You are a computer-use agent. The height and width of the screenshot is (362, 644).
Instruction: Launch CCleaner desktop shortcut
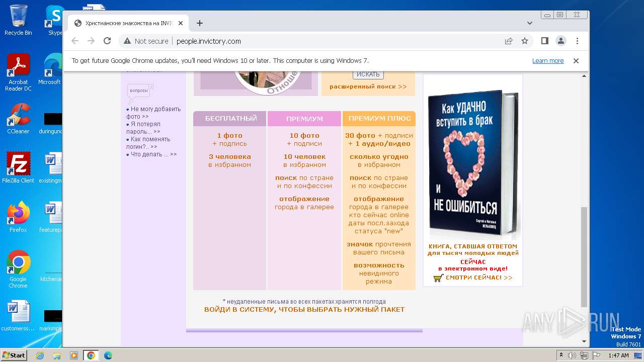pos(18,119)
